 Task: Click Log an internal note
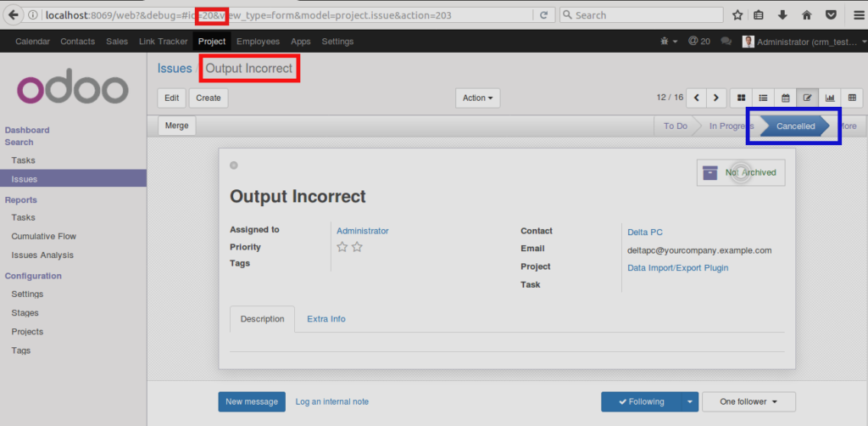332,401
